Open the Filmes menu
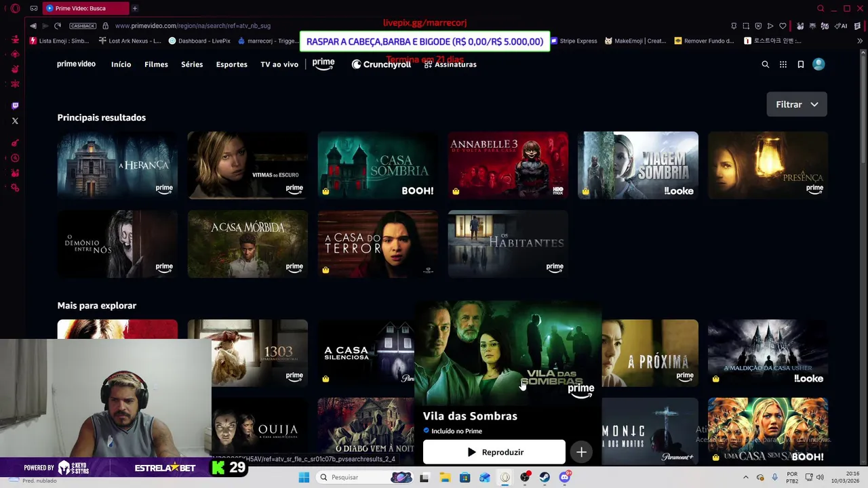 (156, 64)
